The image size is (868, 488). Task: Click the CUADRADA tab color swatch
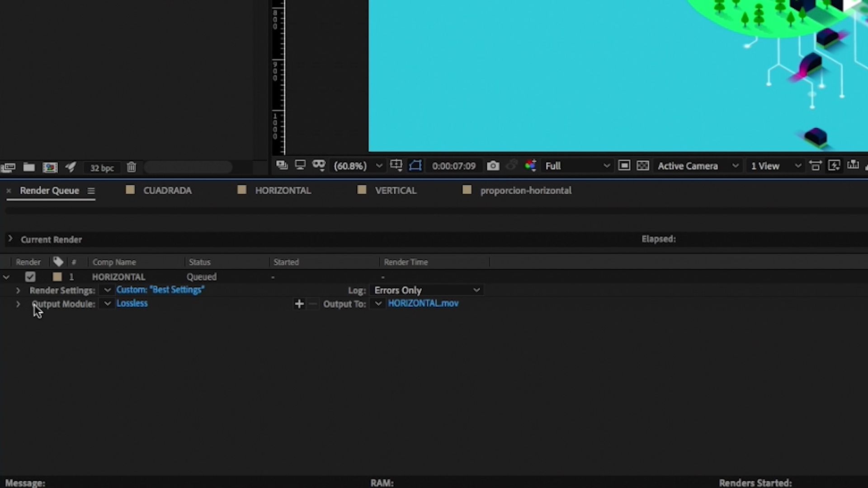(x=130, y=190)
